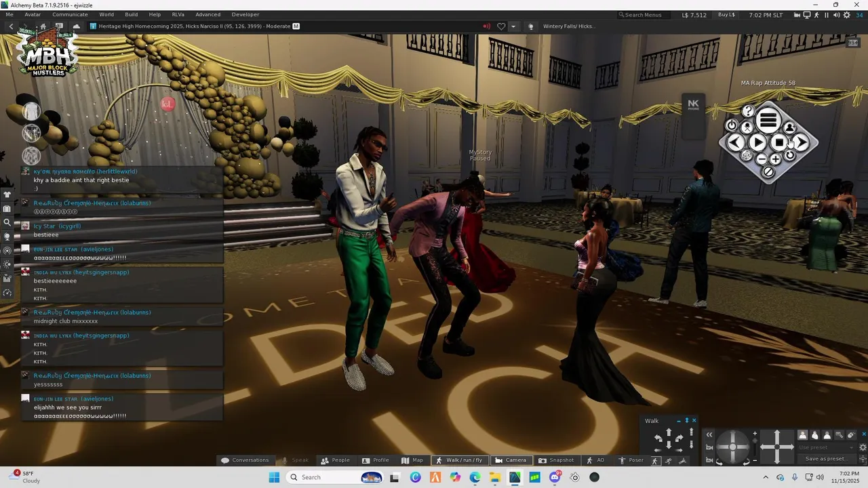
Task: Click the dance HUD stop button
Action: point(780,142)
